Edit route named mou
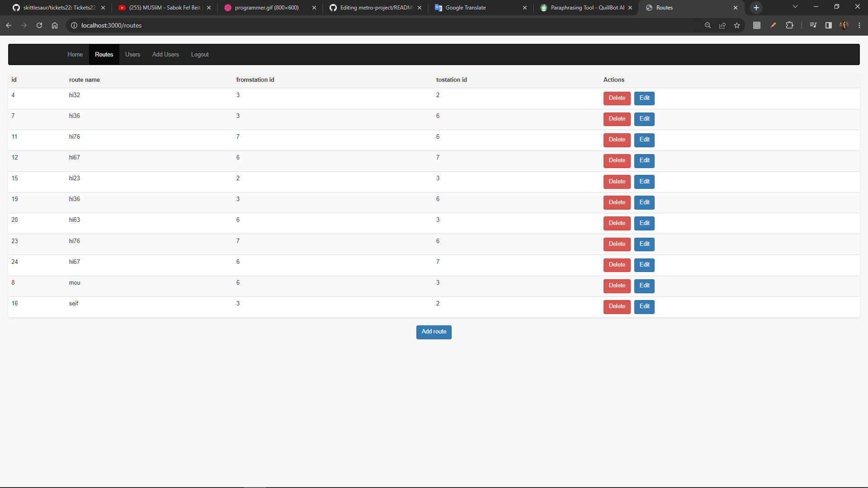 tap(644, 286)
